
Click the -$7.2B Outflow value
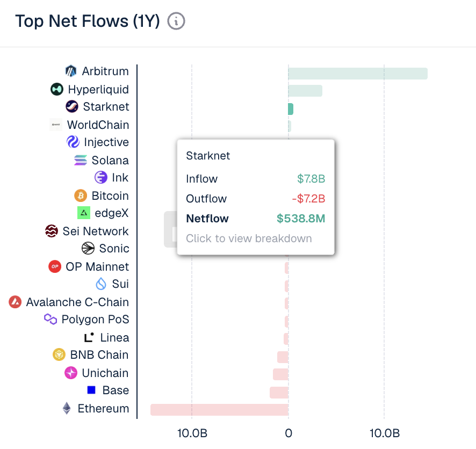tap(308, 199)
